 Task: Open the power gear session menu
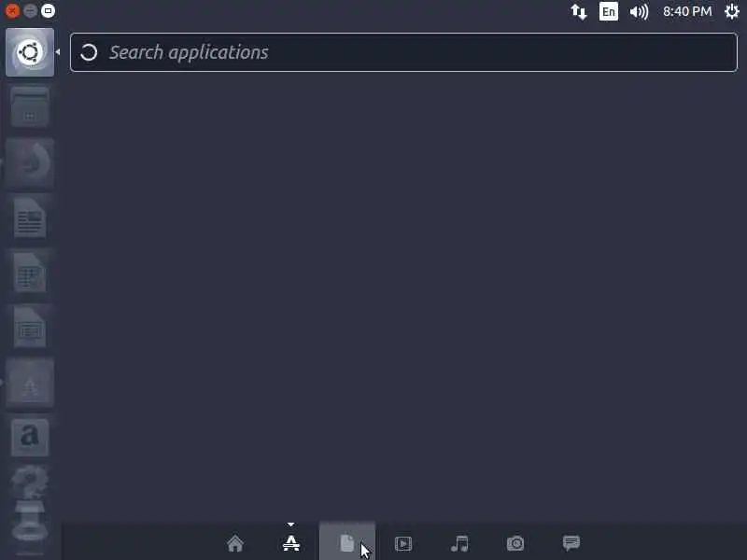point(732,11)
